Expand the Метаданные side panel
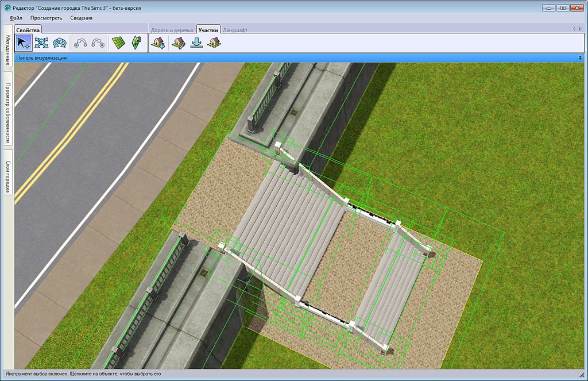 click(8, 50)
